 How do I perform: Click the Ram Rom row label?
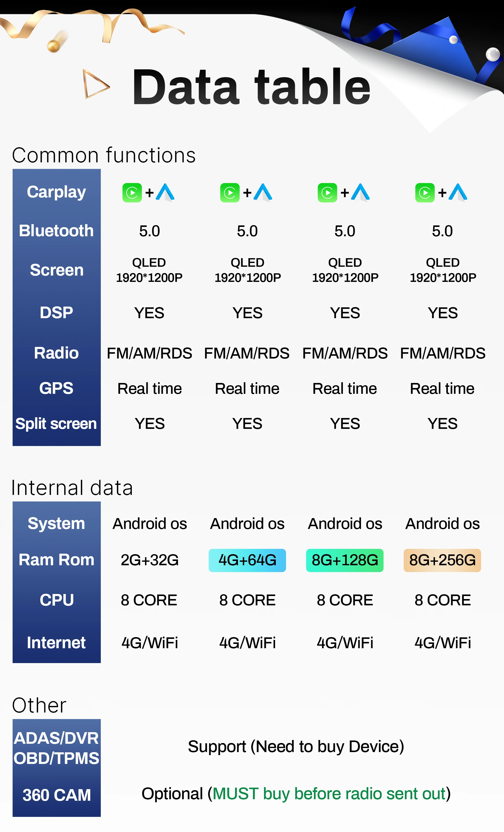click(56, 559)
